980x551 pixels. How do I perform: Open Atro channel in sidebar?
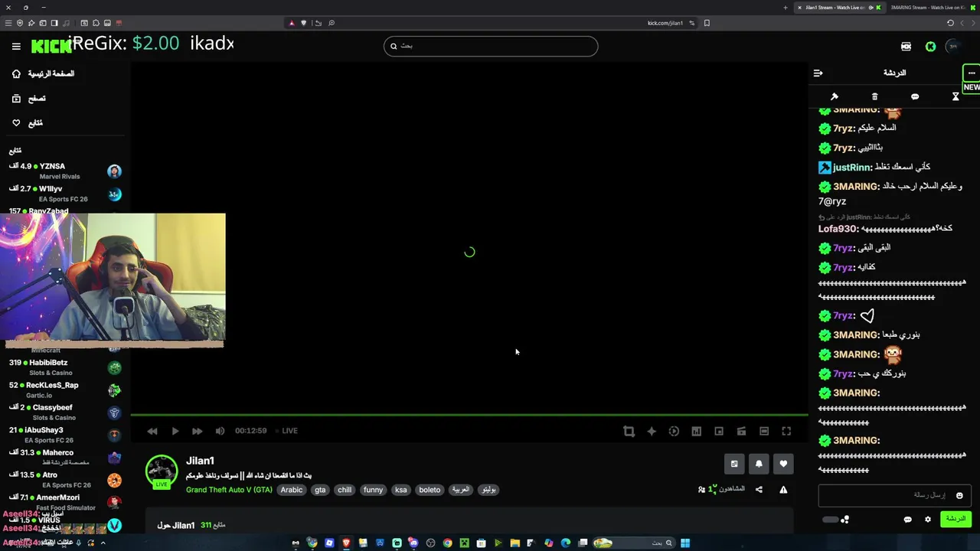point(65,480)
